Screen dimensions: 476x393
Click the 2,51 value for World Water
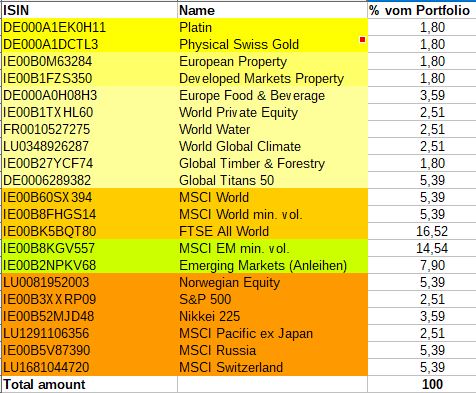pos(422,129)
